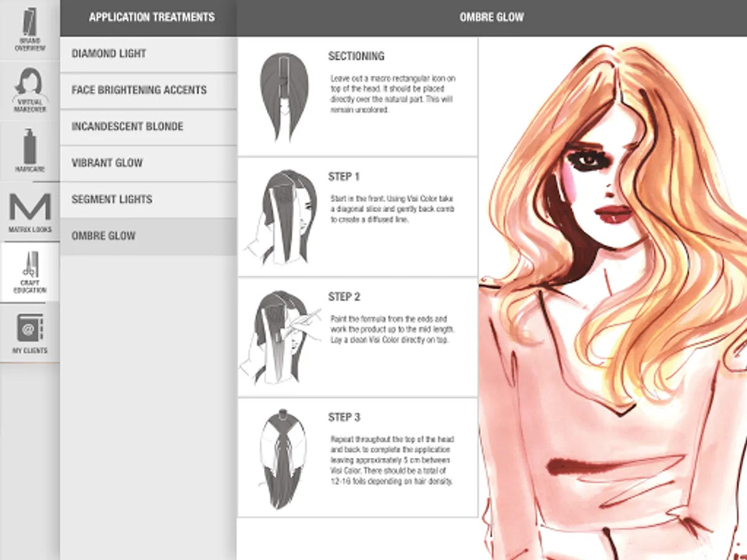Click the STEP 3 heading text
Screen dimensions: 747x560
click(x=344, y=418)
